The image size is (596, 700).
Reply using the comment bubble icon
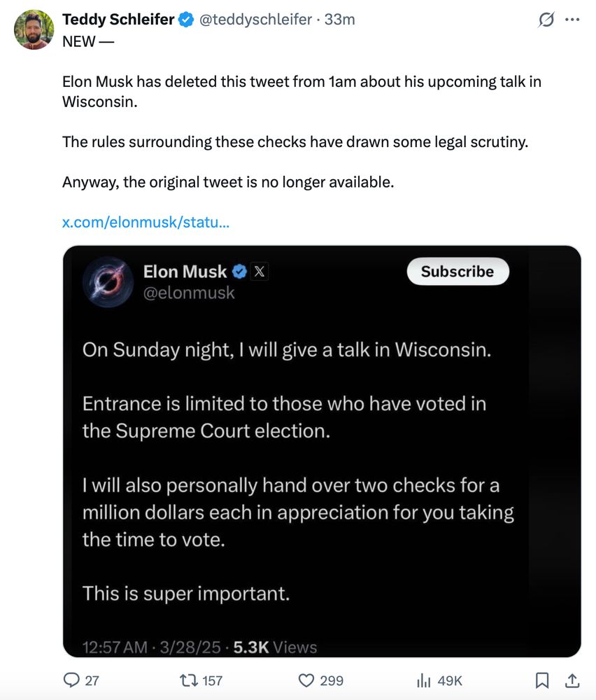[71, 680]
